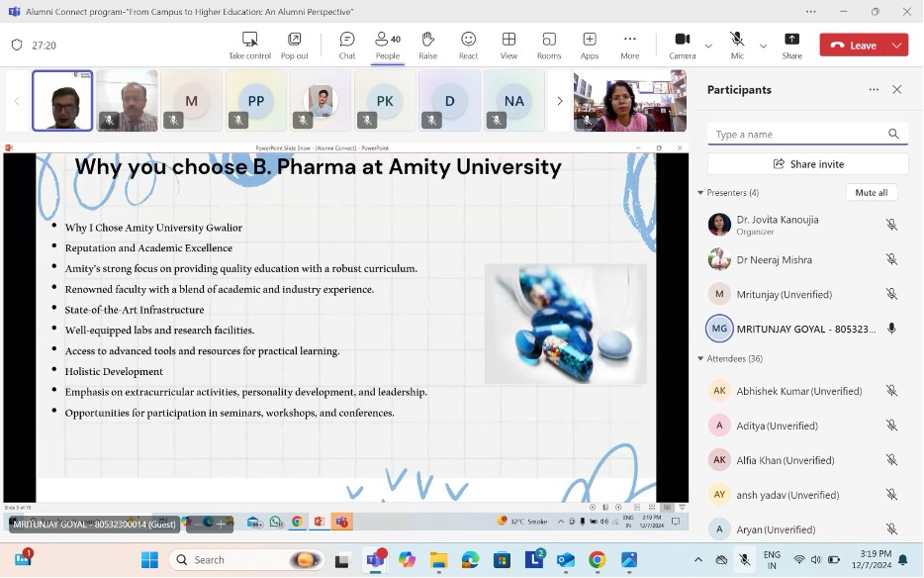Open notification bell in system tray
Viewport: 924px width, 578px height.
pos(903,560)
